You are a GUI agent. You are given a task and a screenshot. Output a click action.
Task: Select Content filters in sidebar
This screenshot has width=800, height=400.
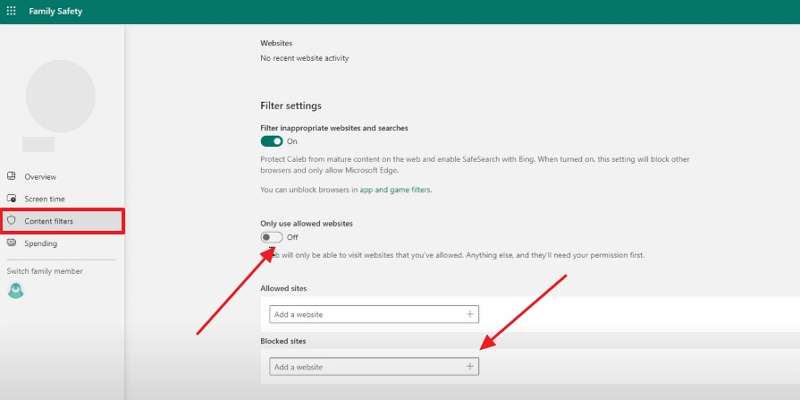(x=62, y=221)
